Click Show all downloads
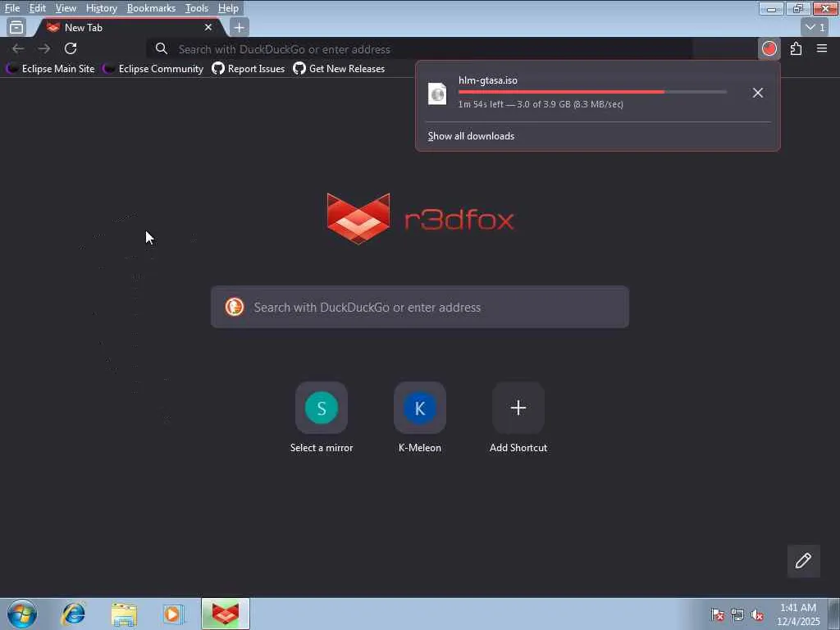 (x=471, y=136)
